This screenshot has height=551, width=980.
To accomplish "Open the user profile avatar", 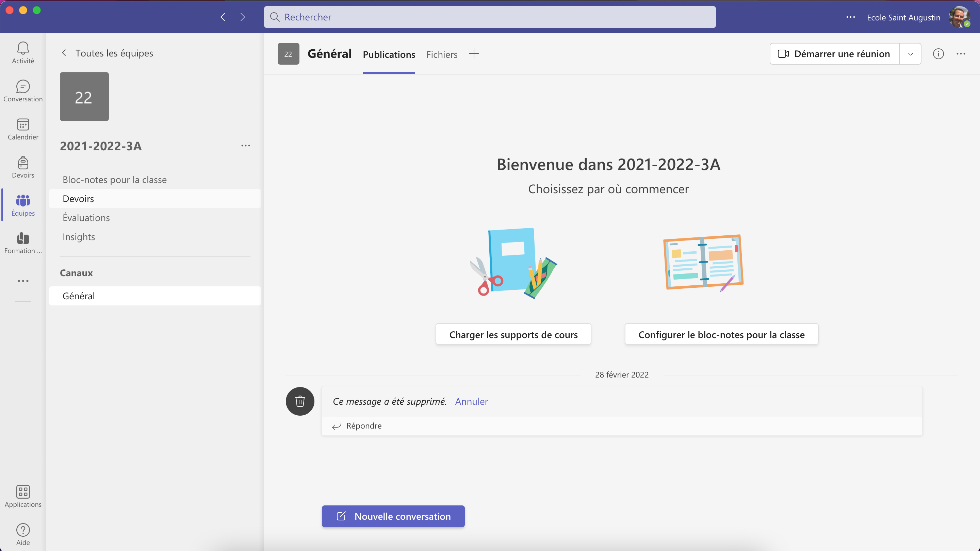I will (x=960, y=17).
